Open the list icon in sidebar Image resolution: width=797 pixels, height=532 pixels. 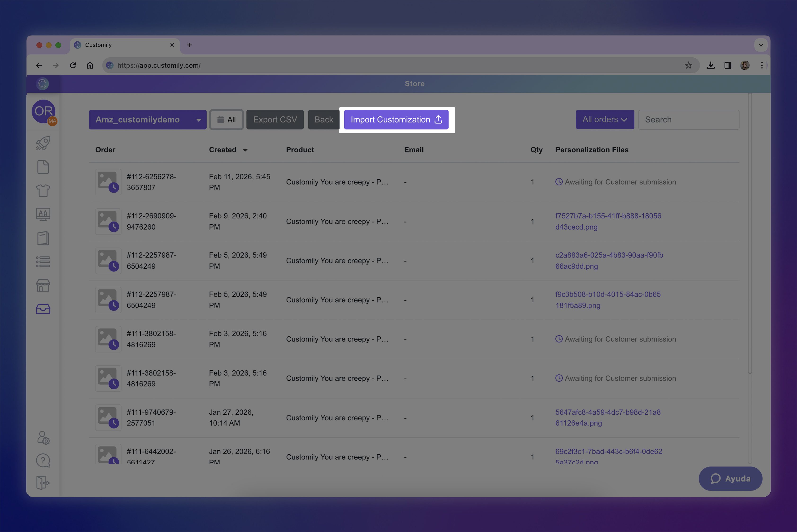pyautogui.click(x=43, y=262)
